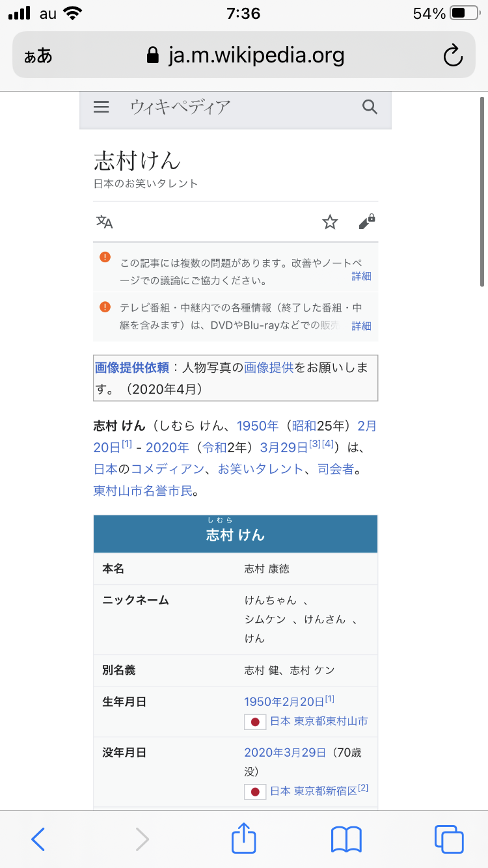Tap the ウィキペディア logo heading

point(180,107)
